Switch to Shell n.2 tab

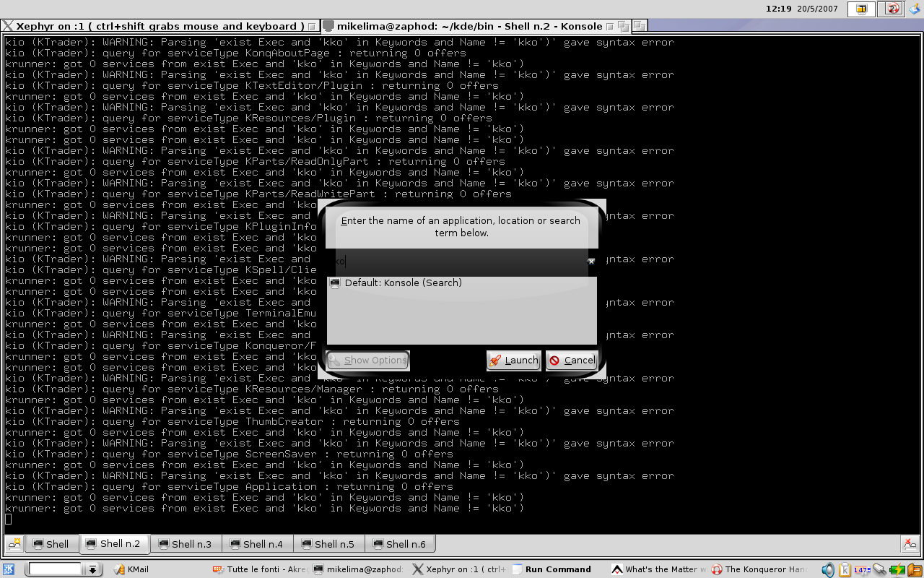pyautogui.click(x=114, y=543)
